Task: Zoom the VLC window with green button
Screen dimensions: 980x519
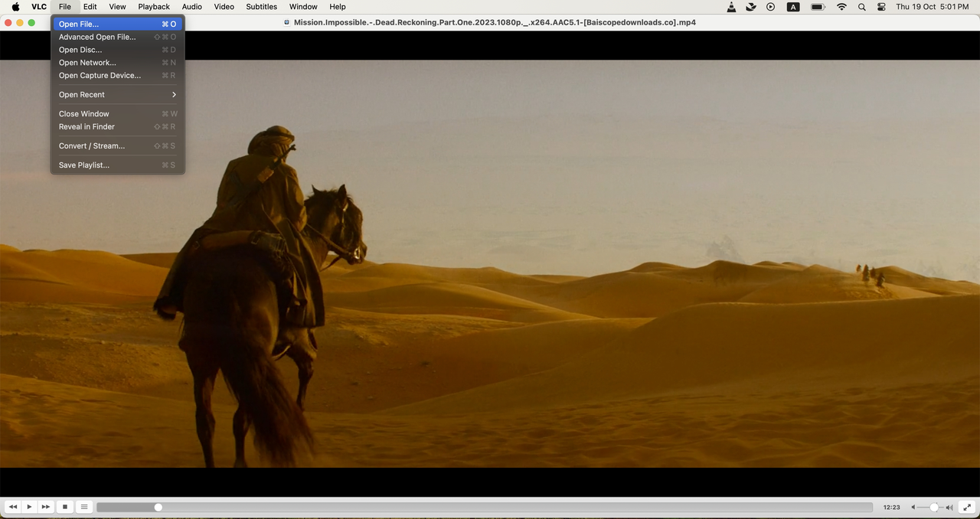Action: 31,23
